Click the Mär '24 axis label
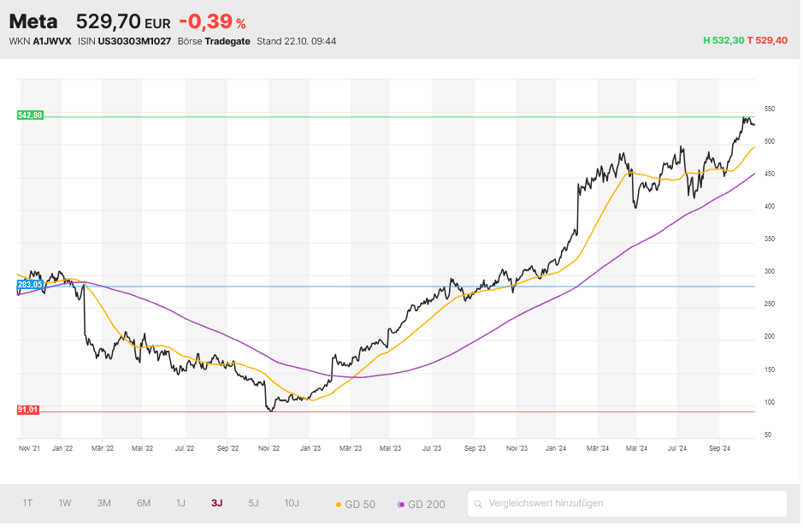This screenshot has height=532, width=803. 598,448
